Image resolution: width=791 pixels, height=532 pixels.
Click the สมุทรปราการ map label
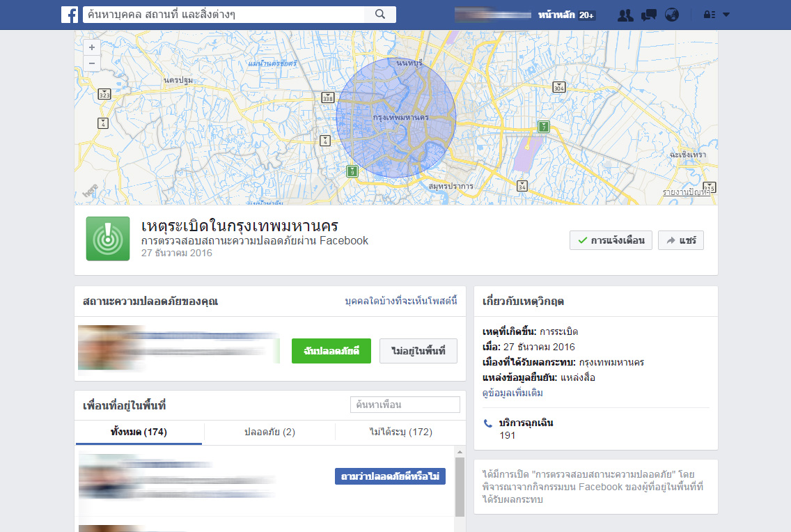tap(451, 186)
